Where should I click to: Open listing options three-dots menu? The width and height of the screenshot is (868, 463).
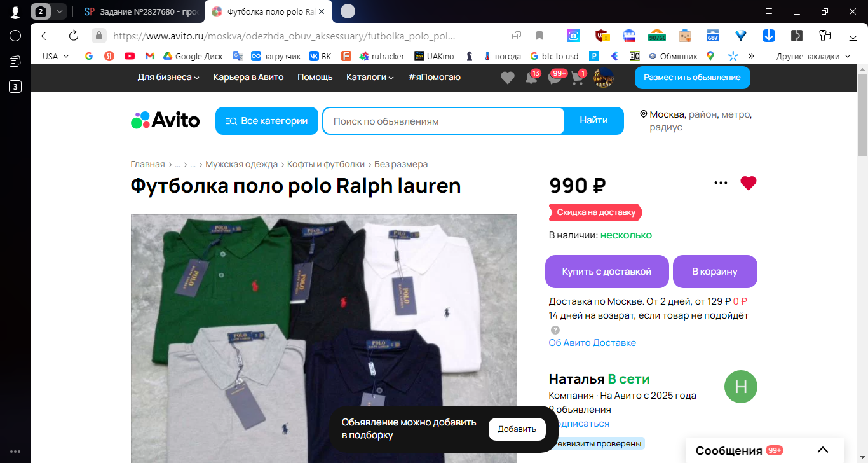[721, 183]
